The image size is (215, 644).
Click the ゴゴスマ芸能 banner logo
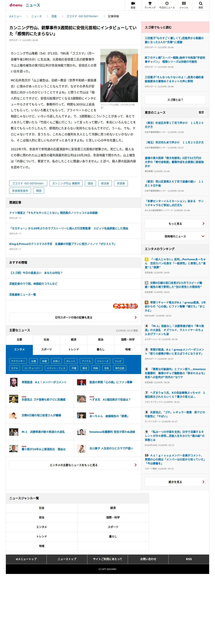tap(125, 306)
